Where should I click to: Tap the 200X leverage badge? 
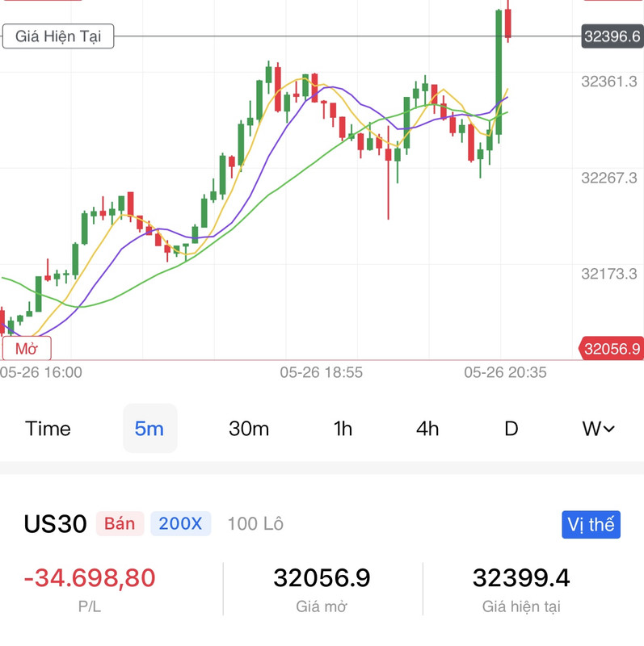tap(180, 523)
